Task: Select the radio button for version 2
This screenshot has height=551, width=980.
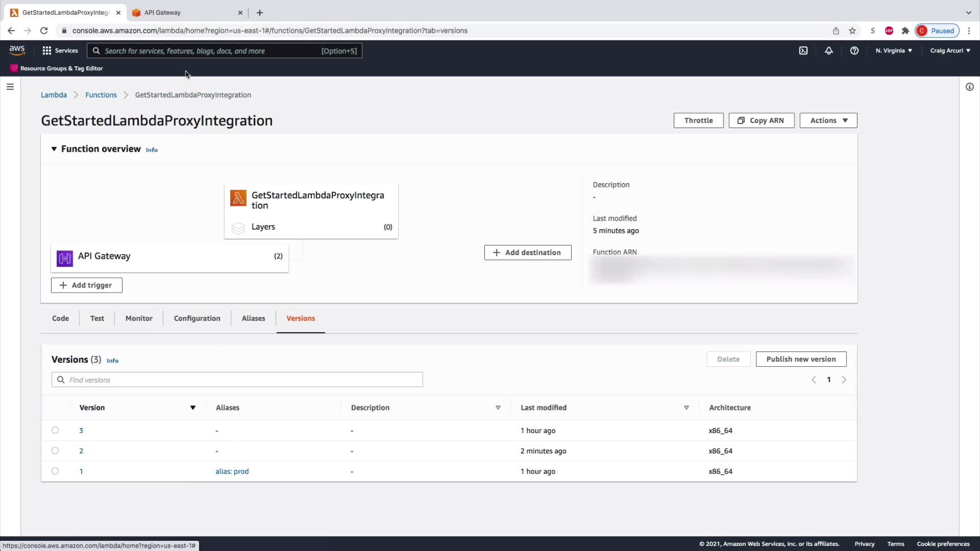Action: (55, 451)
